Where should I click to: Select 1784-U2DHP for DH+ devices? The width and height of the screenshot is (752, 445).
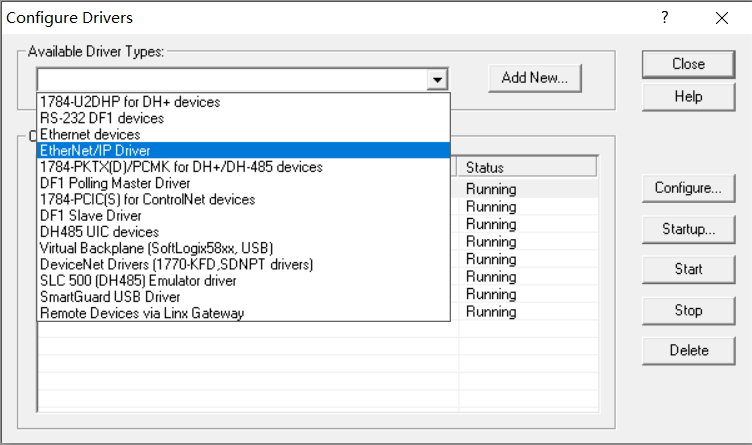click(x=130, y=102)
